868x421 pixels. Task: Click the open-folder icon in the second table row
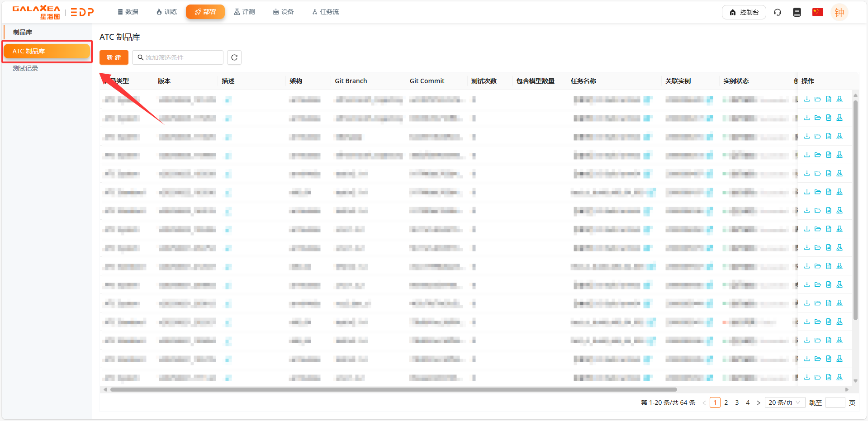point(817,118)
